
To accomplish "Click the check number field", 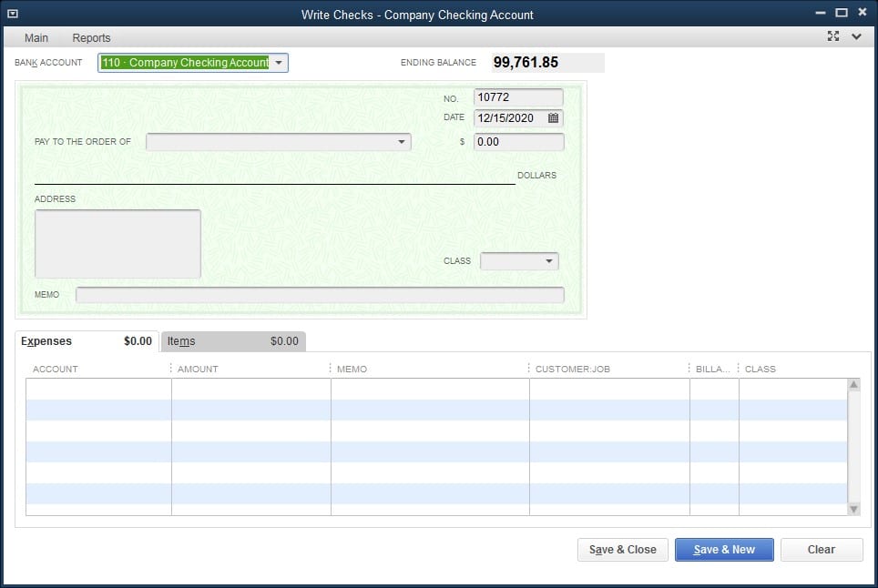I will pyautogui.click(x=517, y=97).
